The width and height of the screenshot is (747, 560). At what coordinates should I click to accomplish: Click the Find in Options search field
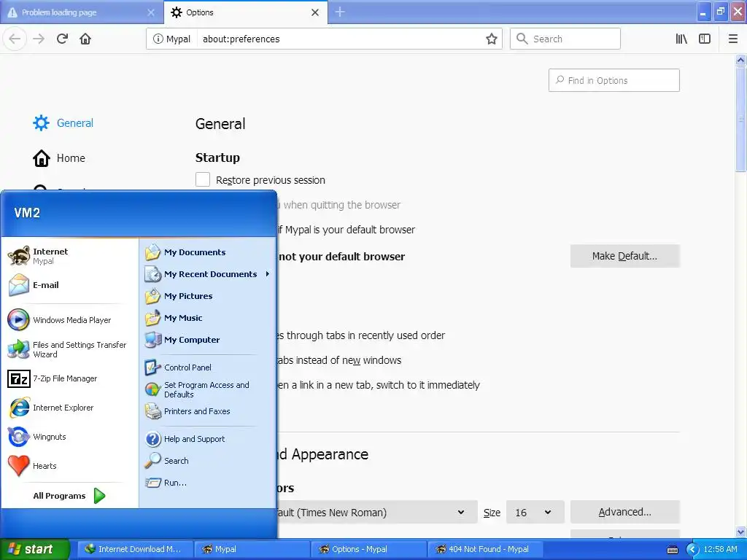tap(614, 80)
